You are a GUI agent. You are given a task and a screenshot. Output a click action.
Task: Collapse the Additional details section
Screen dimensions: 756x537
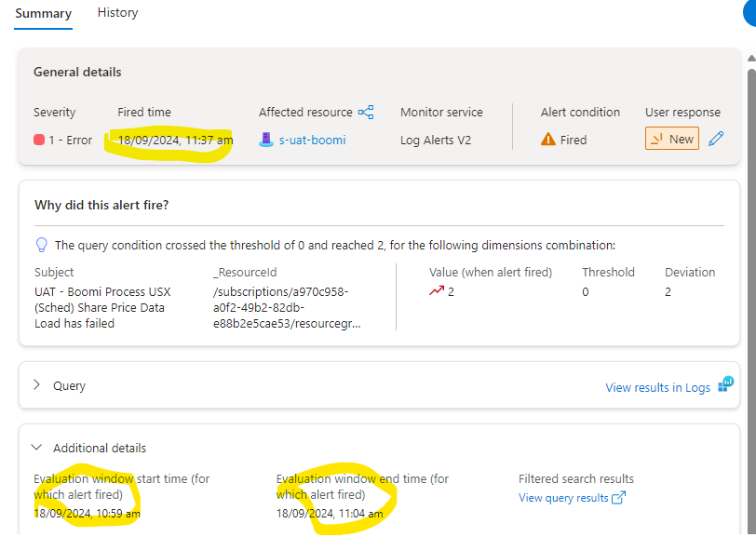pyautogui.click(x=36, y=447)
